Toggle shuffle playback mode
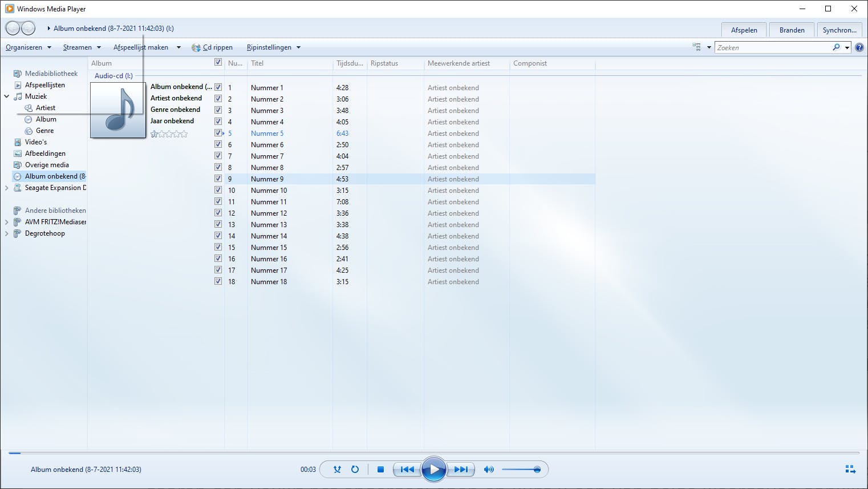Viewport: 868px width, 489px height. pos(337,470)
